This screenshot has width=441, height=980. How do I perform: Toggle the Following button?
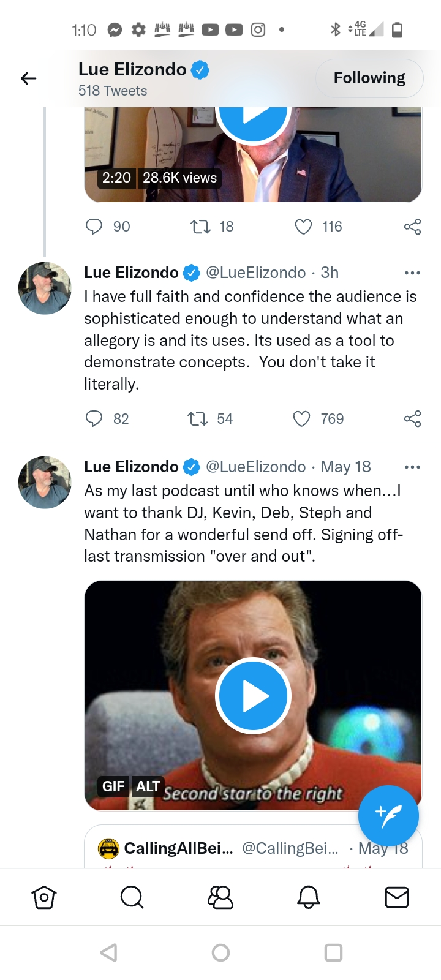coord(369,78)
